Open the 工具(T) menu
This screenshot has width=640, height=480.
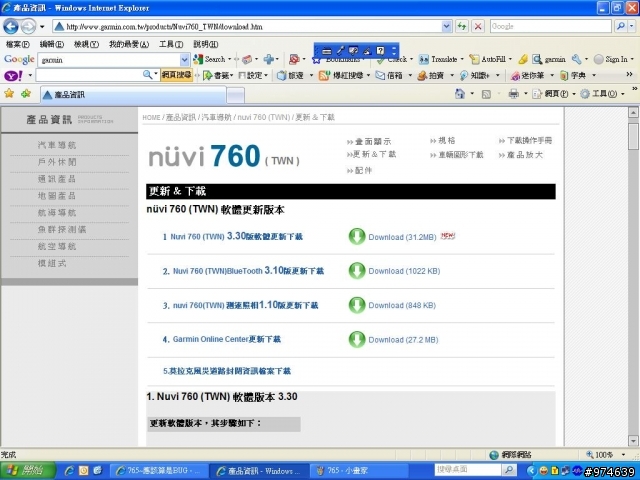[x=171, y=44]
